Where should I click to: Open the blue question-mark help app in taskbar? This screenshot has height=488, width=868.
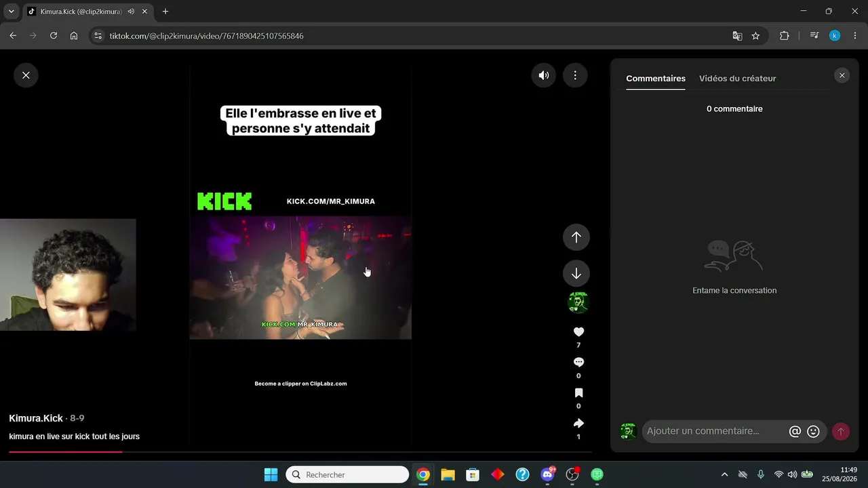522,474
